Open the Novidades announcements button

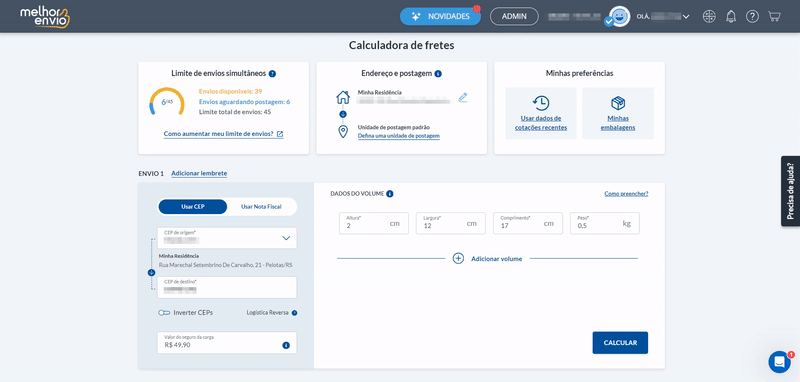pyautogui.click(x=440, y=16)
